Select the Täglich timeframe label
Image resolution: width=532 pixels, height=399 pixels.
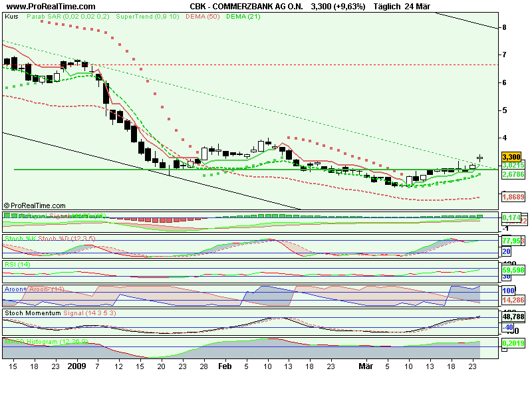pyautogui.click(x=387, y=6)
